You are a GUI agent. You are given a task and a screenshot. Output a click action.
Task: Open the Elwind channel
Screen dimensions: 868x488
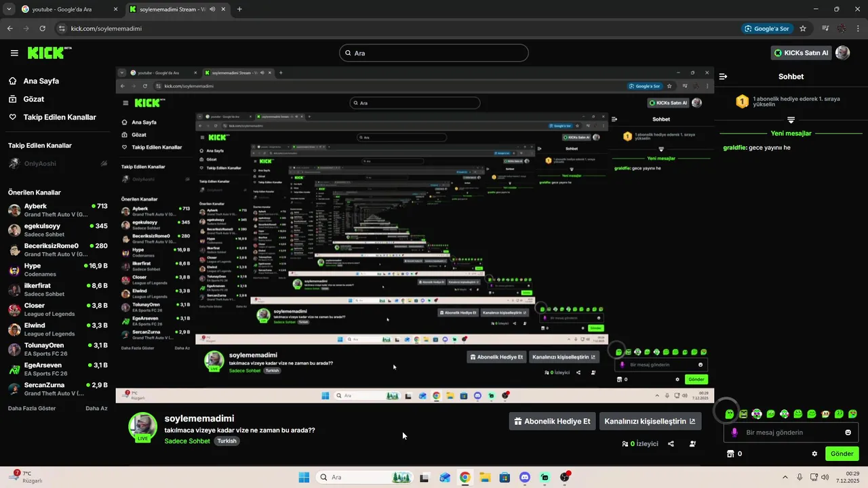coord(58,329)
